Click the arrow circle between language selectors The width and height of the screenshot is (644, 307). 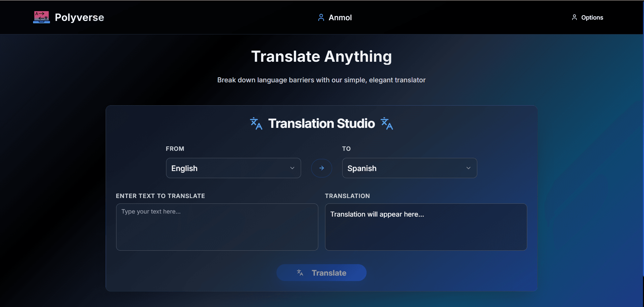tap(321, 168)
